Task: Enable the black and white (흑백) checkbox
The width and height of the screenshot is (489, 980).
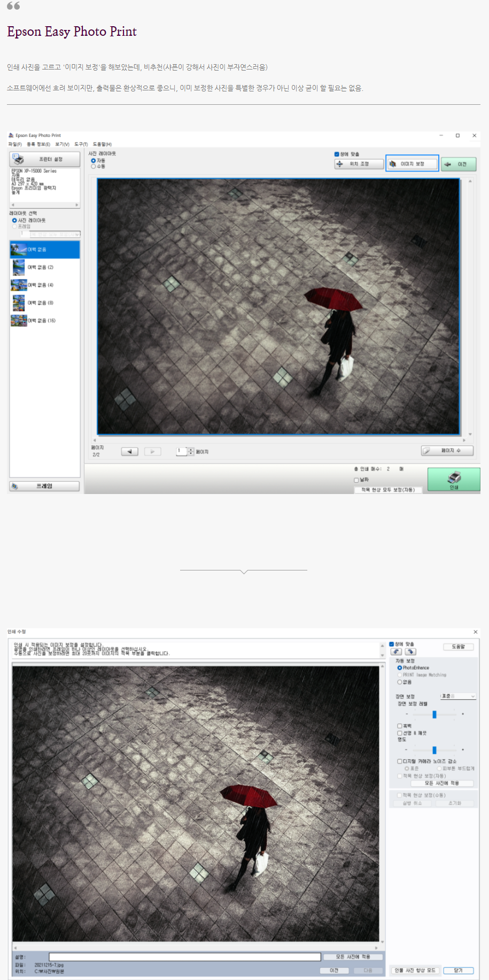Action: tap(400, 726)
